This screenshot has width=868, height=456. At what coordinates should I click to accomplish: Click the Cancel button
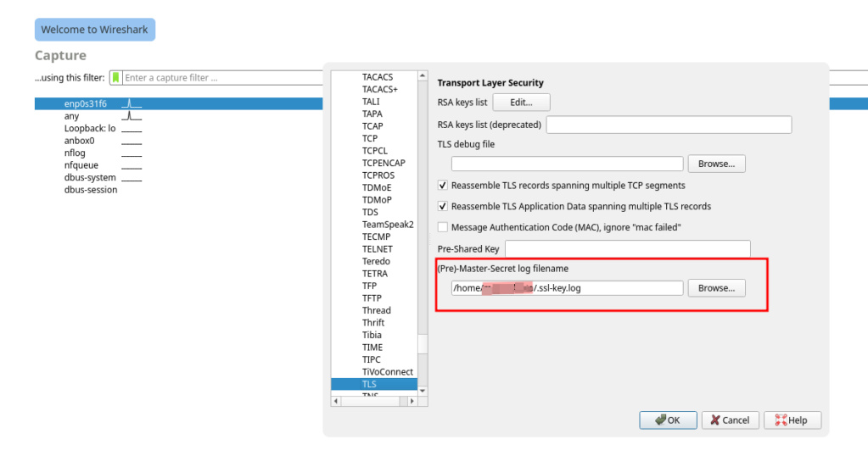[730, 420]
